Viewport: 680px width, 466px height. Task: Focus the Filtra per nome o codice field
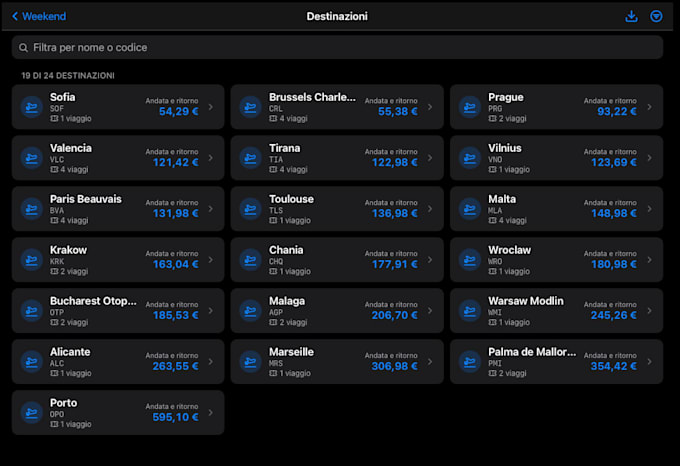tap(337, 47)
